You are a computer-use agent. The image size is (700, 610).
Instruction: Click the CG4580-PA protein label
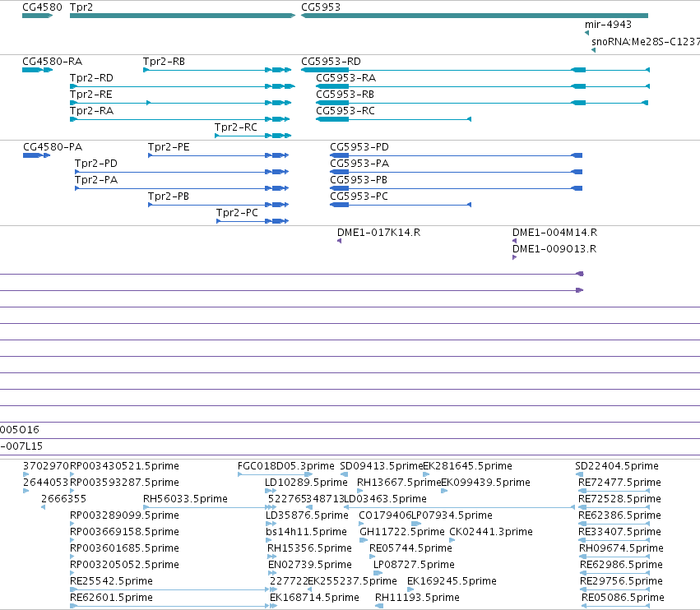click(x=53, y=147)
